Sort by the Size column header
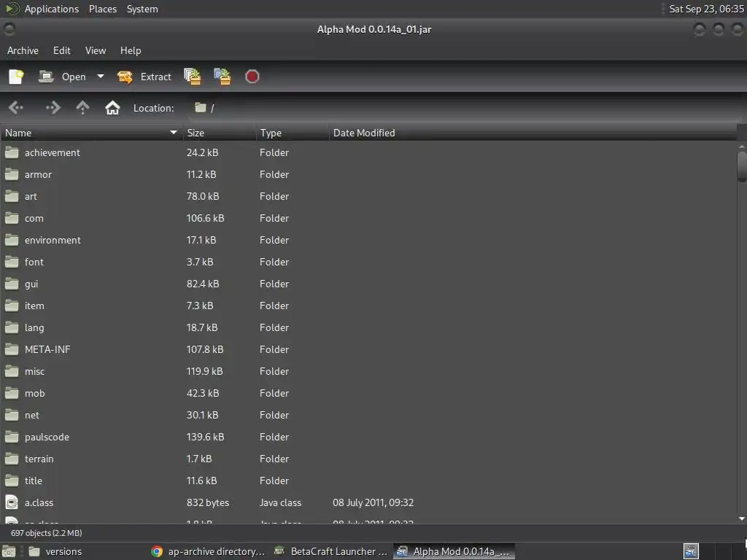This screenshot has width=747, height=560. click(219, 133)
